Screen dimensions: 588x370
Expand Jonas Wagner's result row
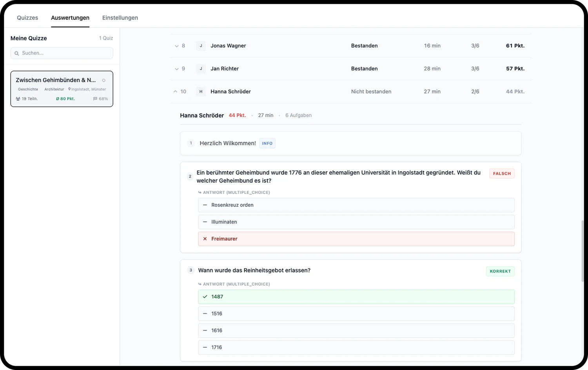[176, 46]
